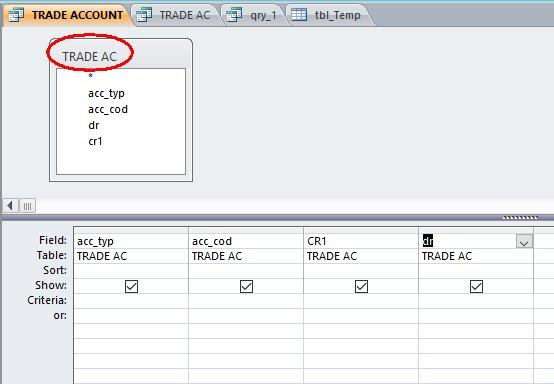This screenshot has height=384, width=554.
Task: Click the left scroll arrow of the table pane
Action: [10, 205]
